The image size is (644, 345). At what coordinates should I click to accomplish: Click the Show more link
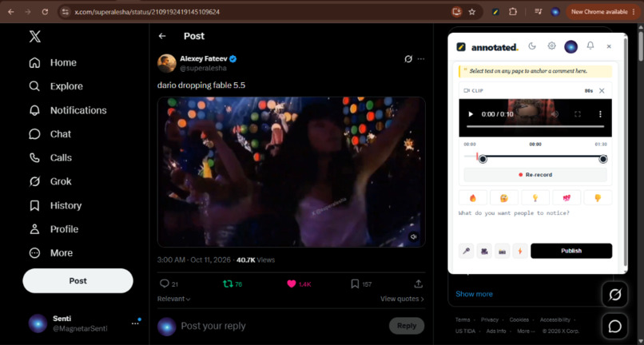point(474,294)
